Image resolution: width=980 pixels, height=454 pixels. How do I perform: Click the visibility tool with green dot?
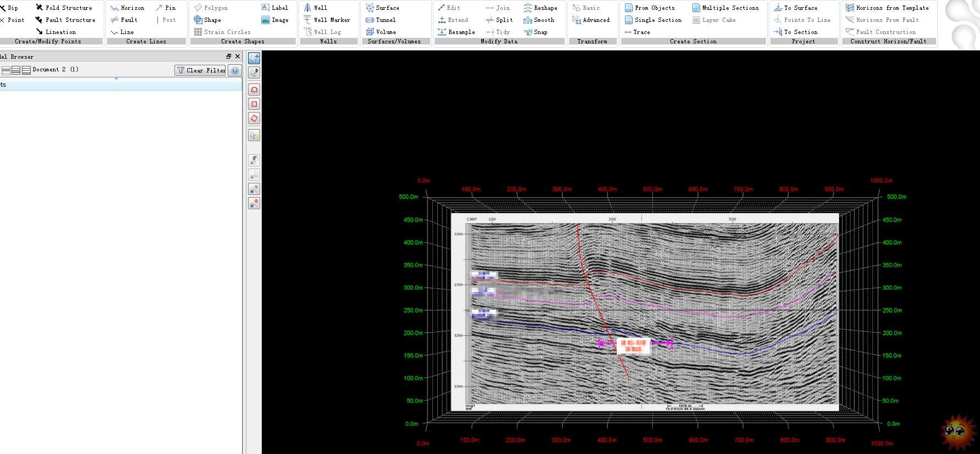(254, 189)
